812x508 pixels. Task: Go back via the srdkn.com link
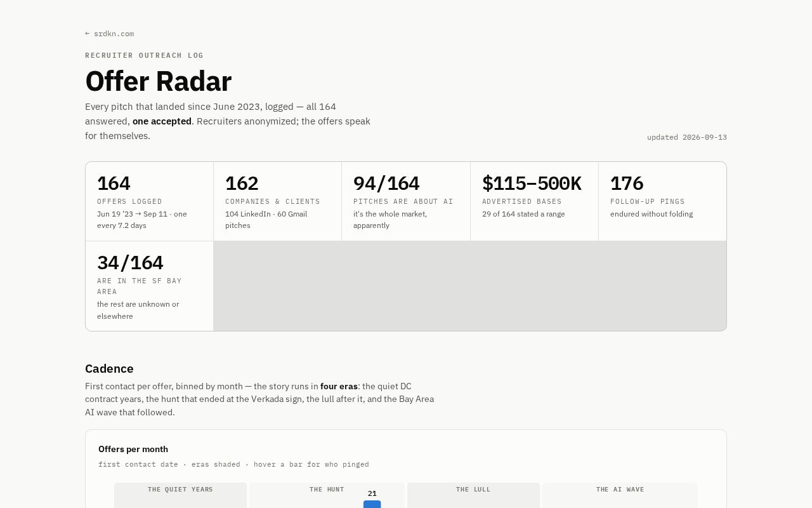coord(109,34)
